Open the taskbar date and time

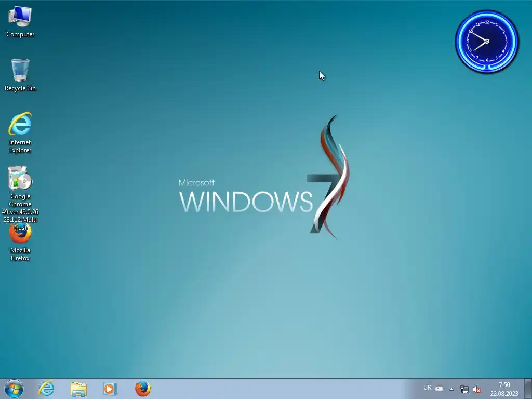click(504, 389)
